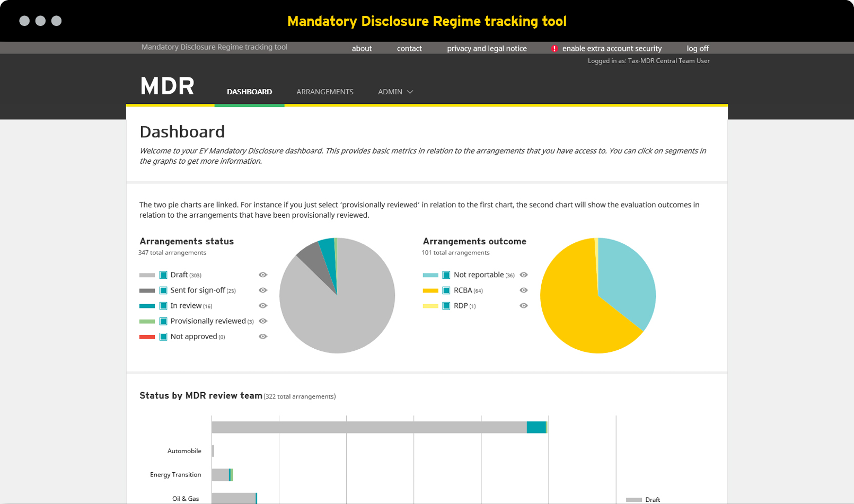The height and width of the screenshot is (504, 854).
Task: Click the Energy Transition grey bar
Action: [x=220, y=474]
